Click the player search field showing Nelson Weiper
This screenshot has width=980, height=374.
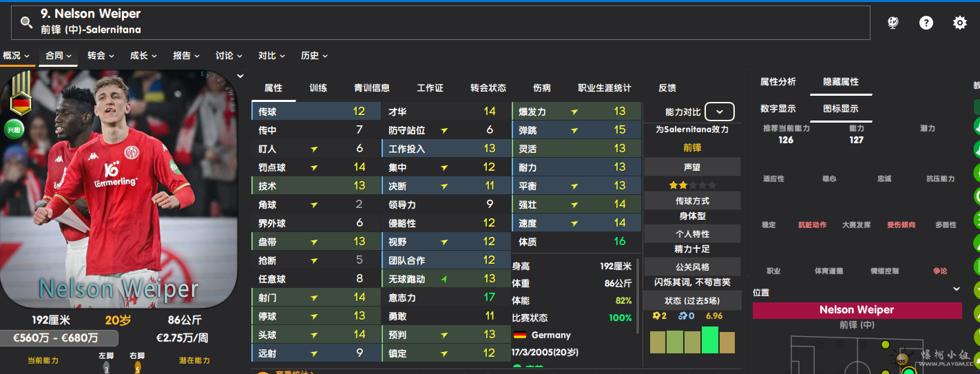tap(441, 23)
